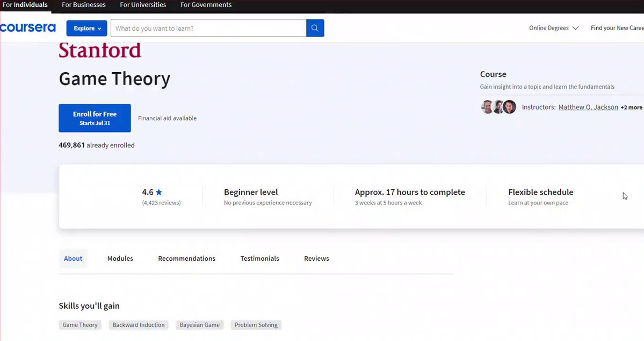Focus the 'What do you want to learn?' search field
Image resolution: width=644 pixels, height=341 pixels.
208,29
